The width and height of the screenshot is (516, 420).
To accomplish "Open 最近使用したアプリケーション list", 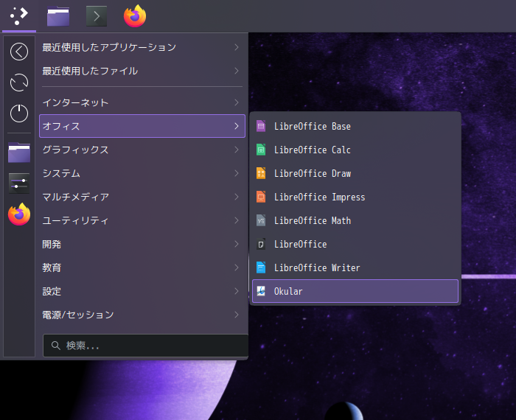I will 142,47.
